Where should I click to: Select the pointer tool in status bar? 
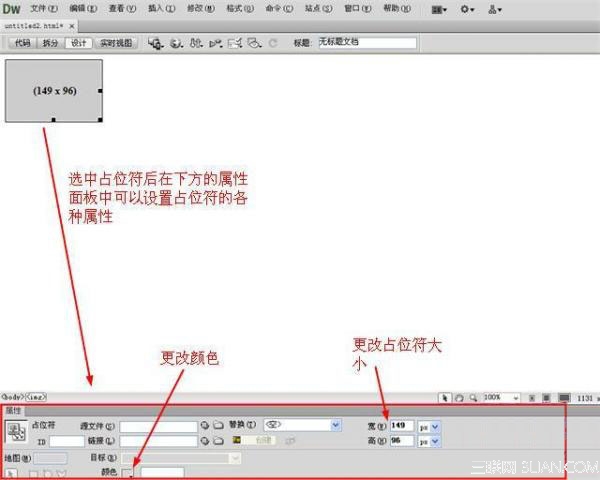point(445,397)
